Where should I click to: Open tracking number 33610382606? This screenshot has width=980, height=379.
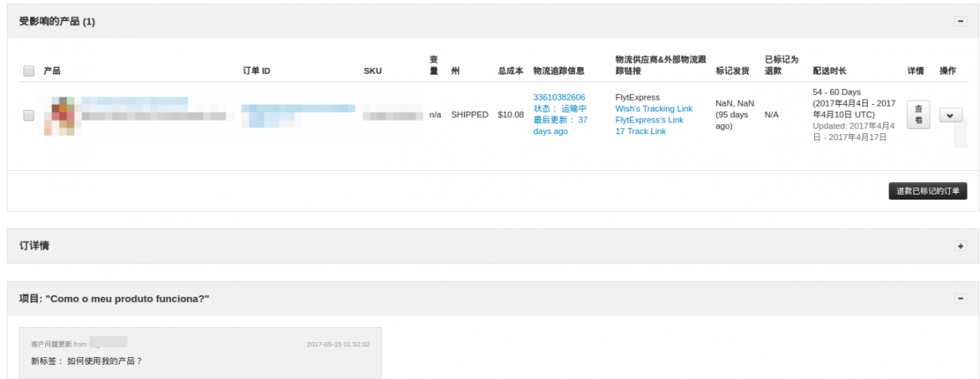[x=559, y=97]
